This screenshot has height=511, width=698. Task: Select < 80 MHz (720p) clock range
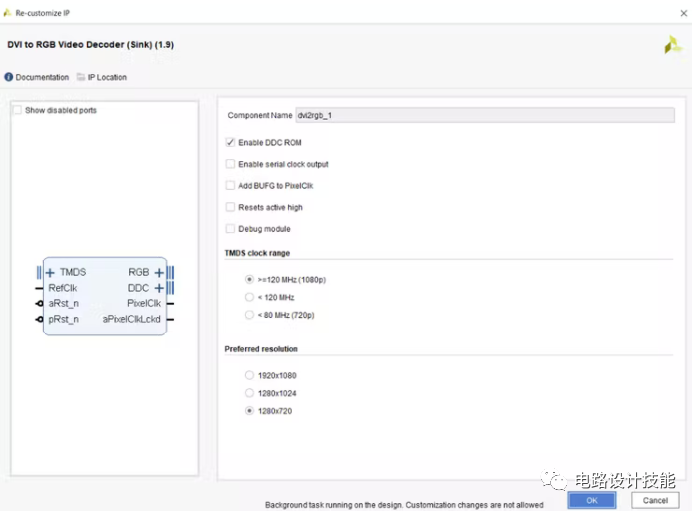249,315
